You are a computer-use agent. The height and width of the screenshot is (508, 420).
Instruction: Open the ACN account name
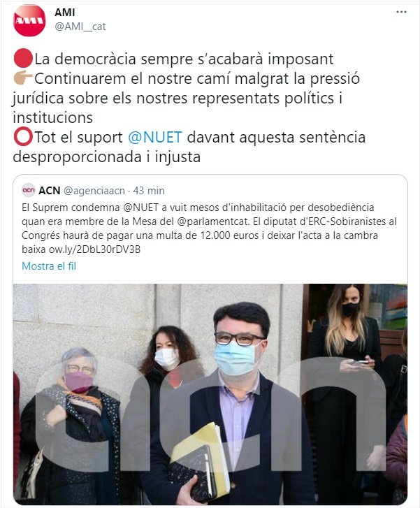pos(49,191)
